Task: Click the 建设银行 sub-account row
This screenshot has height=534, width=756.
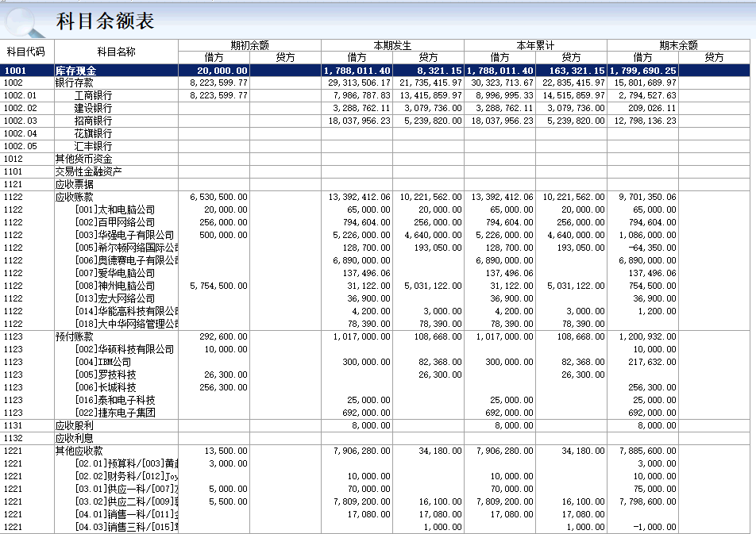Action: 375,108
